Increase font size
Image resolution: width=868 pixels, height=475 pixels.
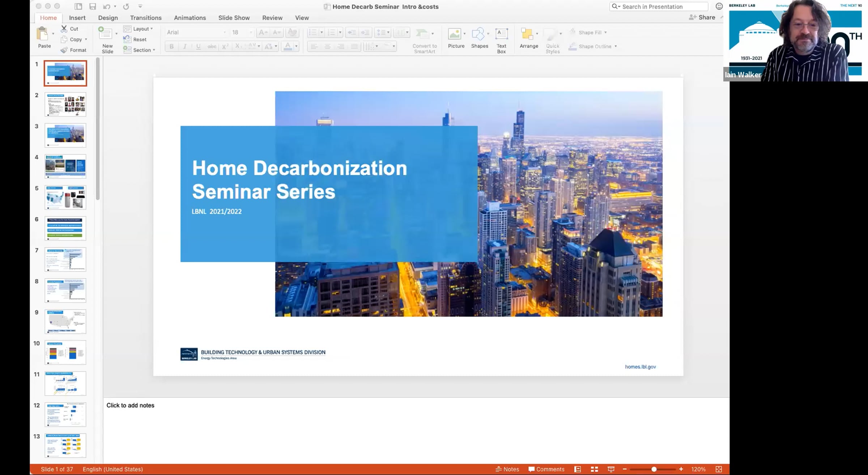pos(263,33)
